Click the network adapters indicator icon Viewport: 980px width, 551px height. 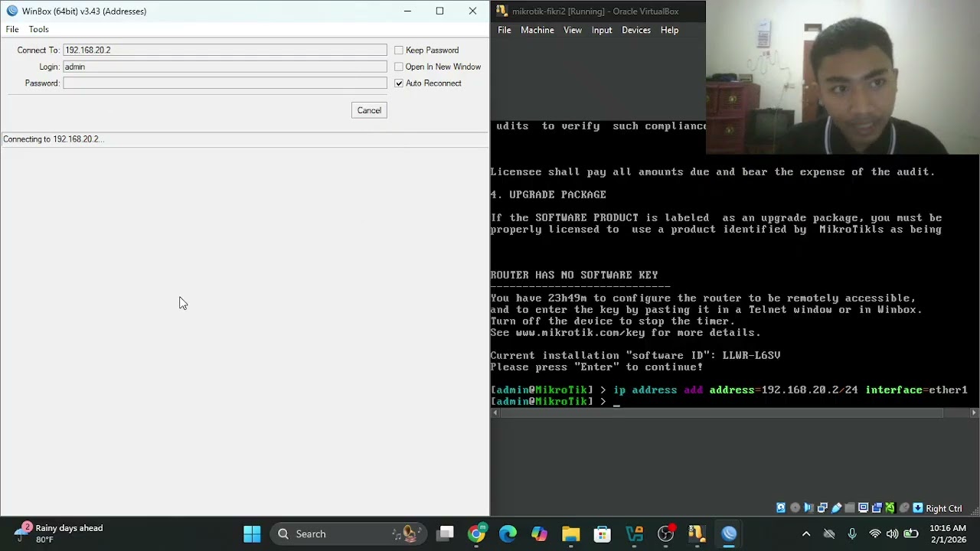pos(822,508)
